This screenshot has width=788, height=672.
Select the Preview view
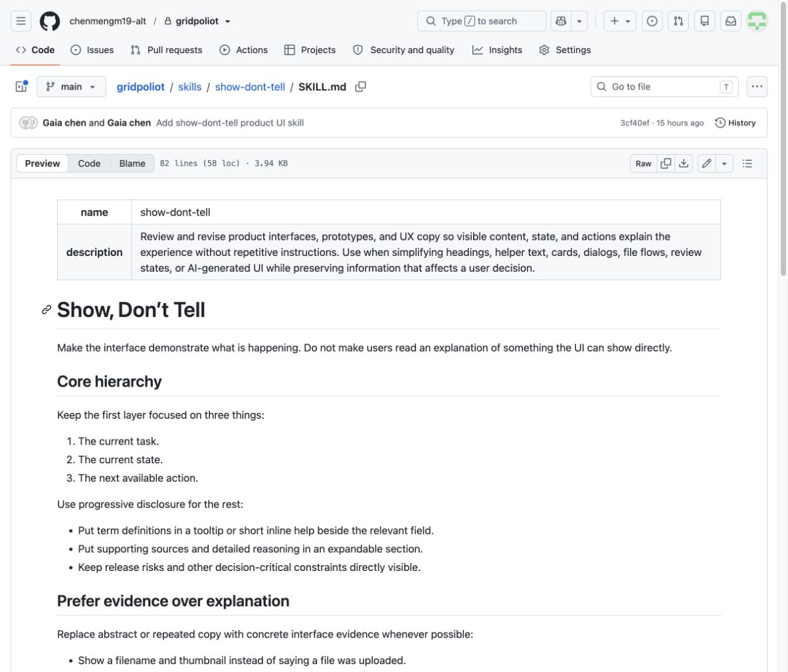coord(43,164)
